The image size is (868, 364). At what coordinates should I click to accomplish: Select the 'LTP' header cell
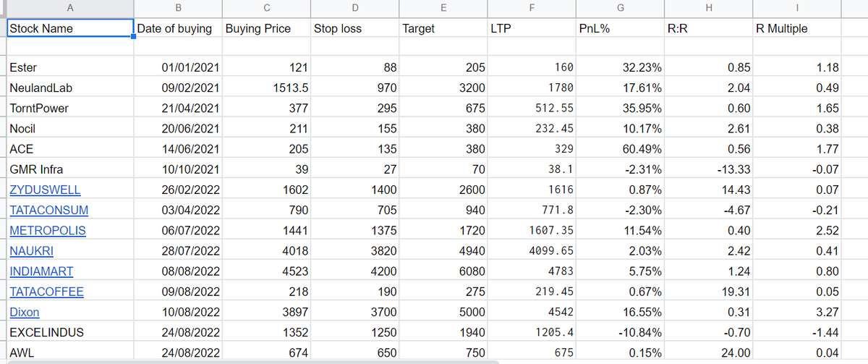point(532,29)
